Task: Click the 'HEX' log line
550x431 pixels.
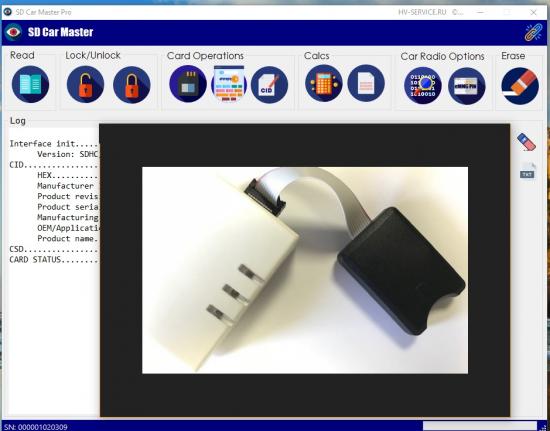Action: [x=68, y=175]
